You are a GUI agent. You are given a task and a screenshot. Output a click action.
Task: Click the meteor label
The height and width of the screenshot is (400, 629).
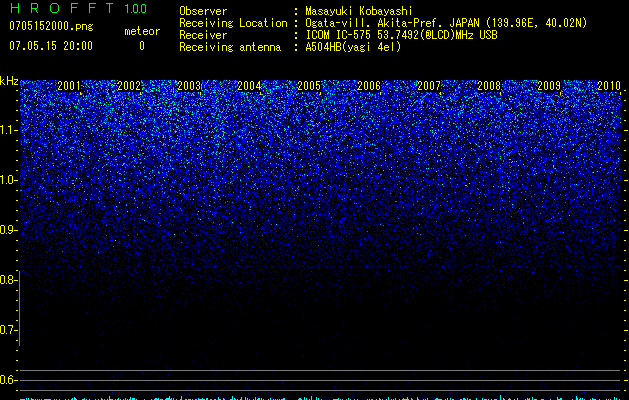pos(142,31)
